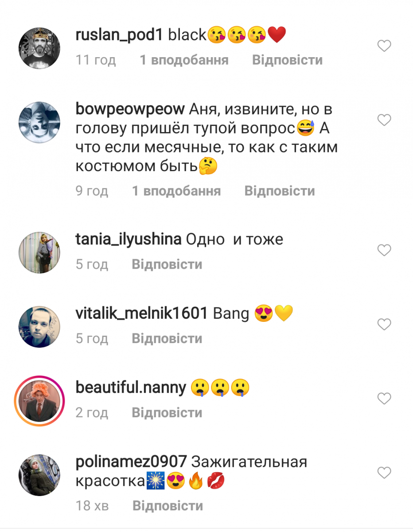Open bowpeowpeow's avatar
The height and width of the screenshot is (532, 413).
[39, 122]
